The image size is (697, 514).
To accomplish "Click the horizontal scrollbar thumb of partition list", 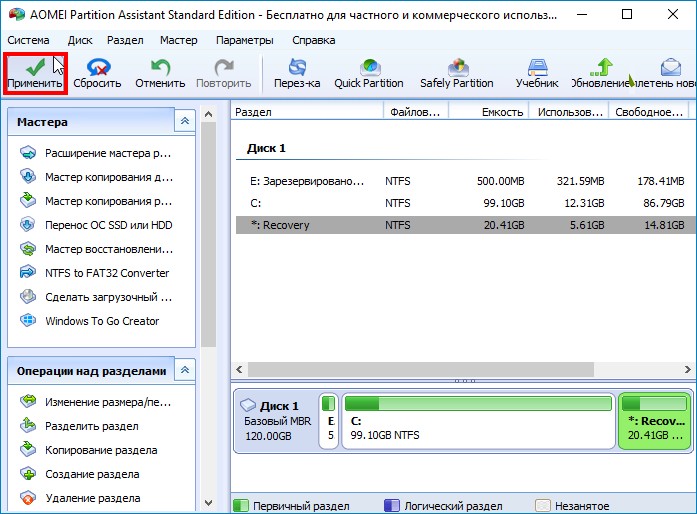I will [x=421, y=369].
